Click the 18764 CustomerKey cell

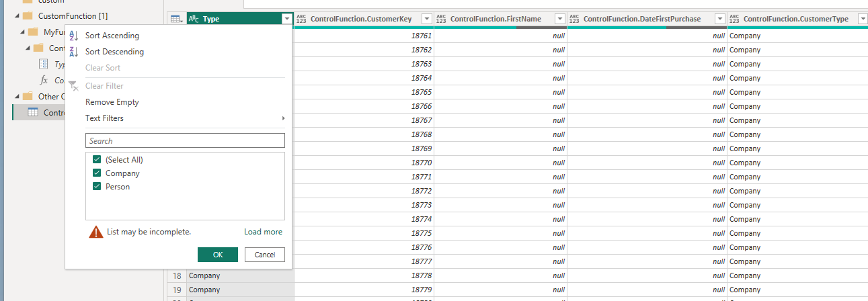pyautogui.click(x=364, y=78)
